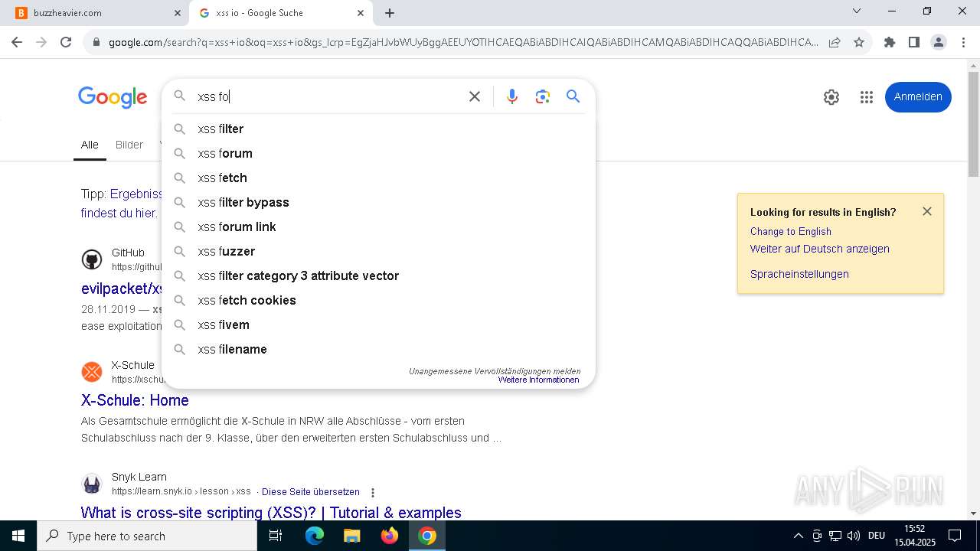The image size is (980, 551).
Task: Select suggestion 'xss fuzzer'
Action: (x=379, y=251)
